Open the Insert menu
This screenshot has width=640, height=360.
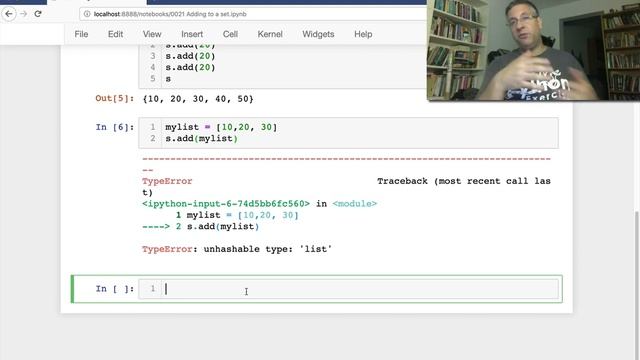pos(192,34)
